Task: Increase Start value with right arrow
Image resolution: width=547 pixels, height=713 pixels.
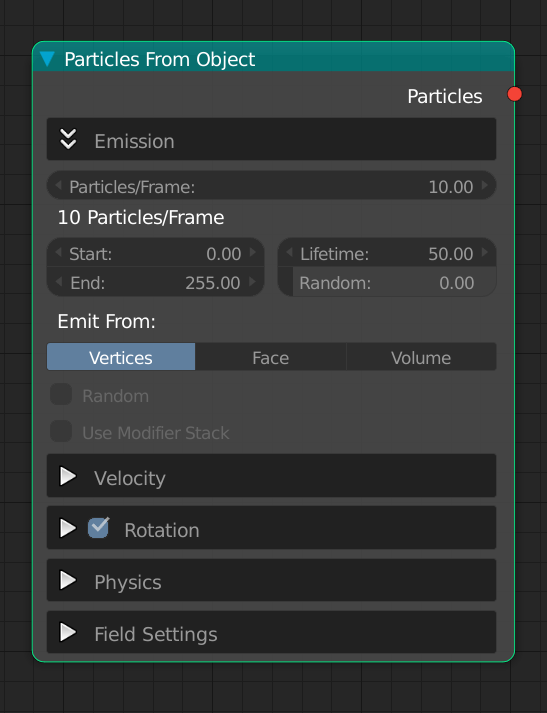Action: tap(253, 252)
